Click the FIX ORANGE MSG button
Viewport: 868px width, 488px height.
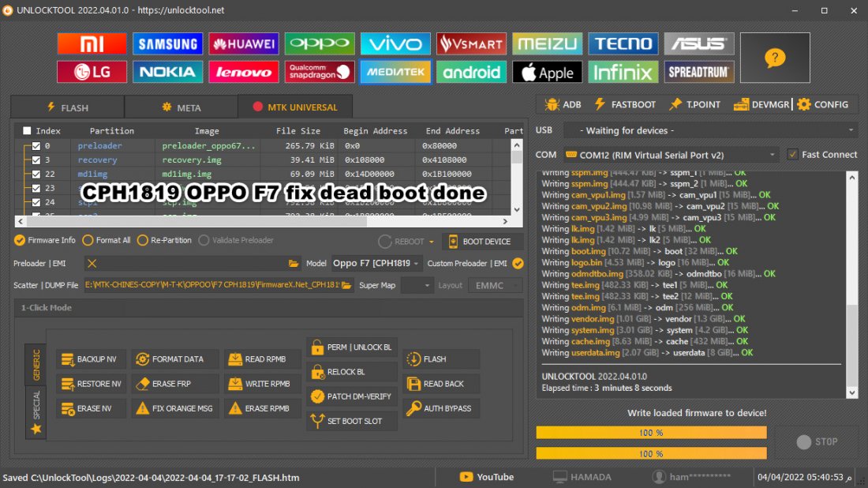(x=175, y=408)
